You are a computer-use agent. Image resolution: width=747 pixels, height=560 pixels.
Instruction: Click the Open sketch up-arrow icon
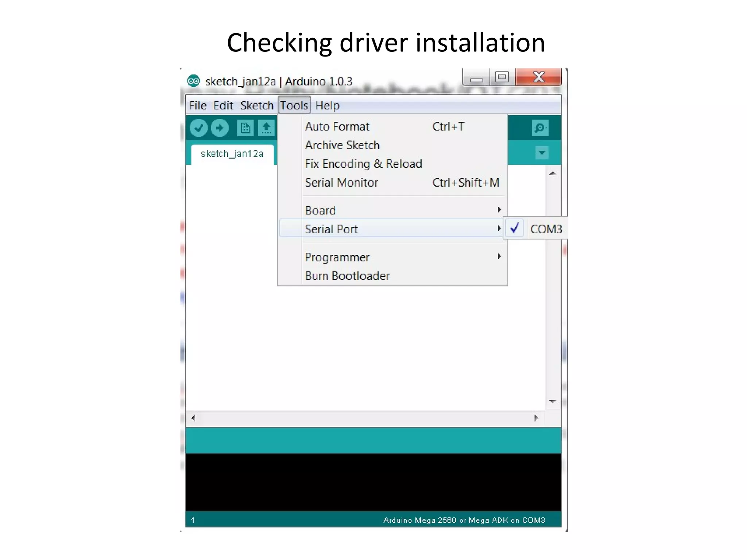click(x=267, y=128)
